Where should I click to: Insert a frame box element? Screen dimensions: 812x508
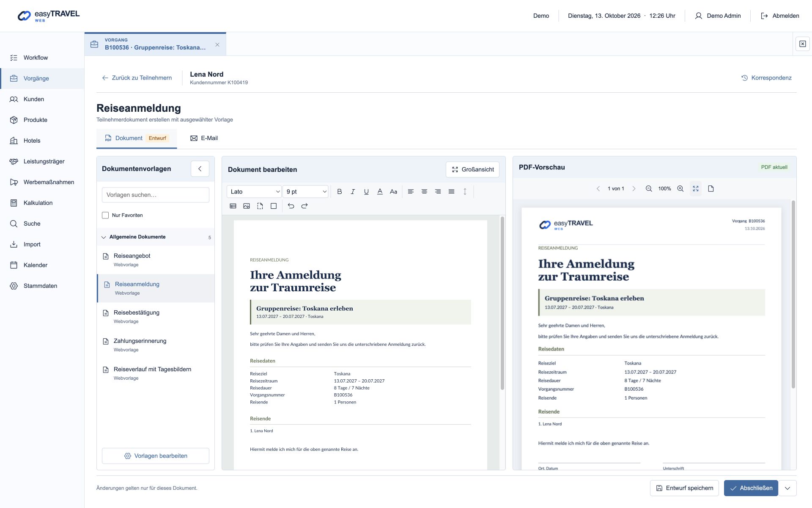(274, 206)
